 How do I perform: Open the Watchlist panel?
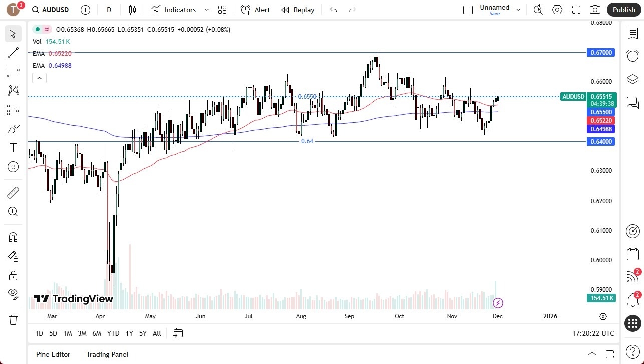632,33
